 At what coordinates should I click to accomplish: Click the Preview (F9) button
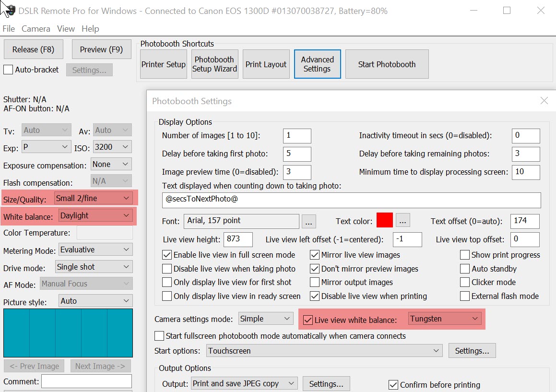click(101, 49)
